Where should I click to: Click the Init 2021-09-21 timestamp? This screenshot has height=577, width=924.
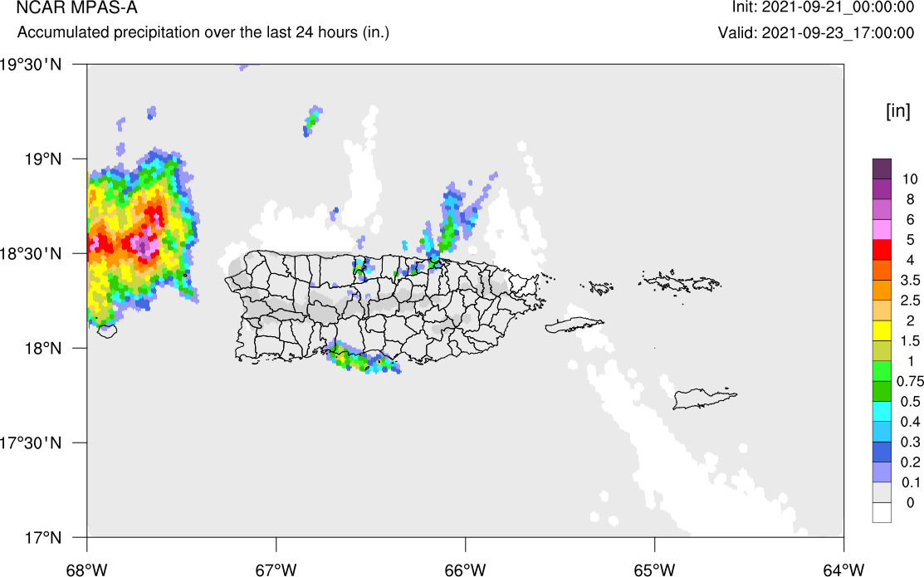823,7
